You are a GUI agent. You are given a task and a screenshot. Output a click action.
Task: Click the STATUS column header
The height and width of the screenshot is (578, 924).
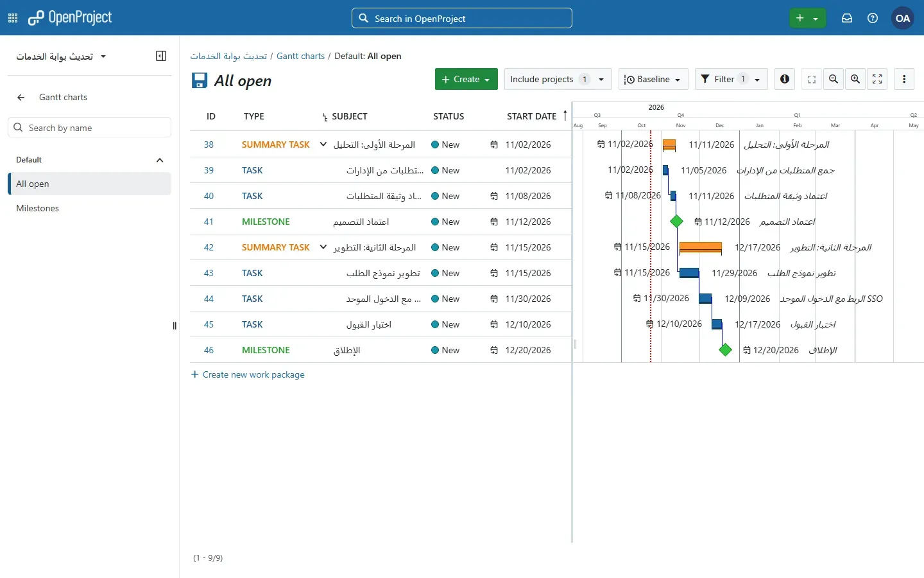pyautogui.click(x=449, y=116)
